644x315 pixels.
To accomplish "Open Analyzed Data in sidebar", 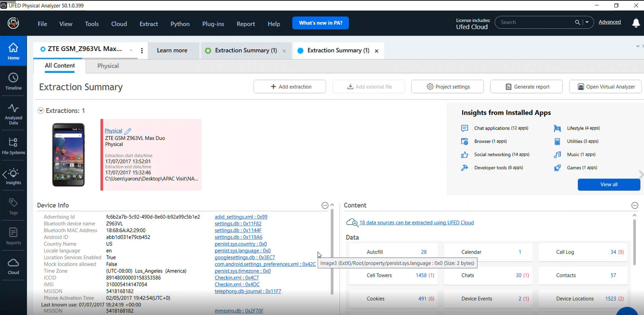I will pos(13,114).
